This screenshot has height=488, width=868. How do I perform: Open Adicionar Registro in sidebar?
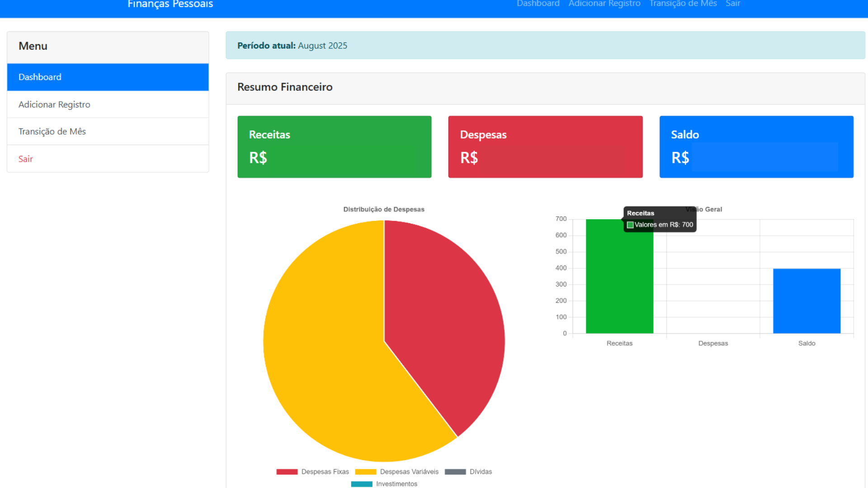[54, 104]
